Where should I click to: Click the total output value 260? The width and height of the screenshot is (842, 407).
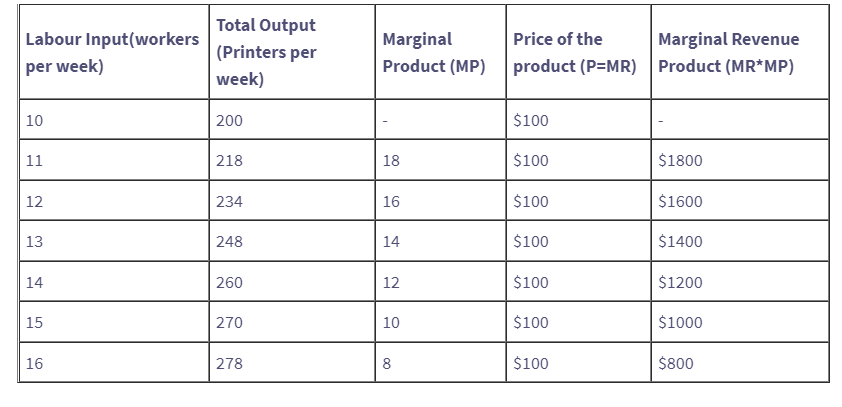click(230, 283)
